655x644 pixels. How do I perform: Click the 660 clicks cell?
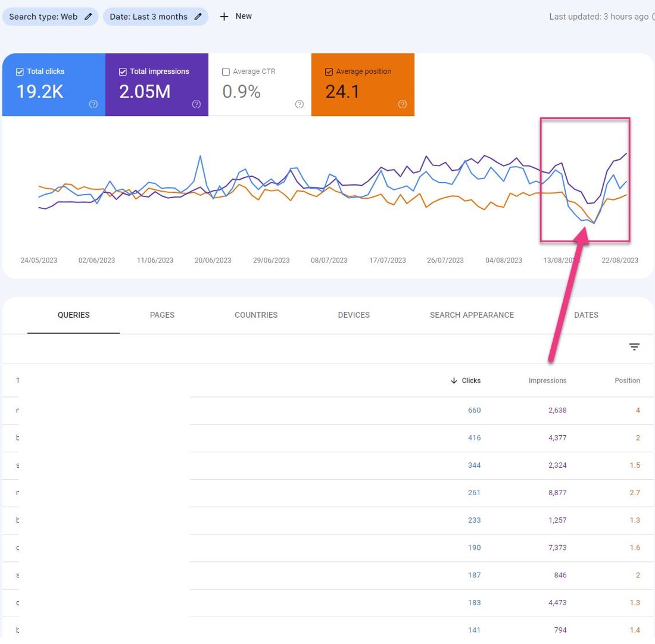tap(474, 411)
